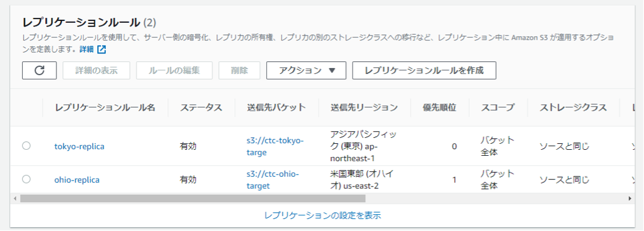Open the tokyo-replica rule link
The image size is (644, 231).
(79, 146)
